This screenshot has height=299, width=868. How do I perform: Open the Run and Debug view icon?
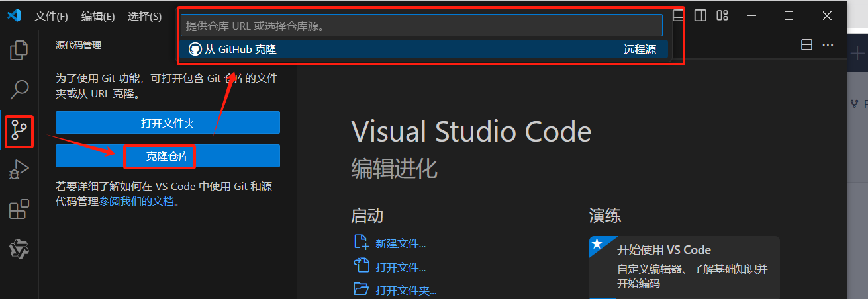pos(19,170)
